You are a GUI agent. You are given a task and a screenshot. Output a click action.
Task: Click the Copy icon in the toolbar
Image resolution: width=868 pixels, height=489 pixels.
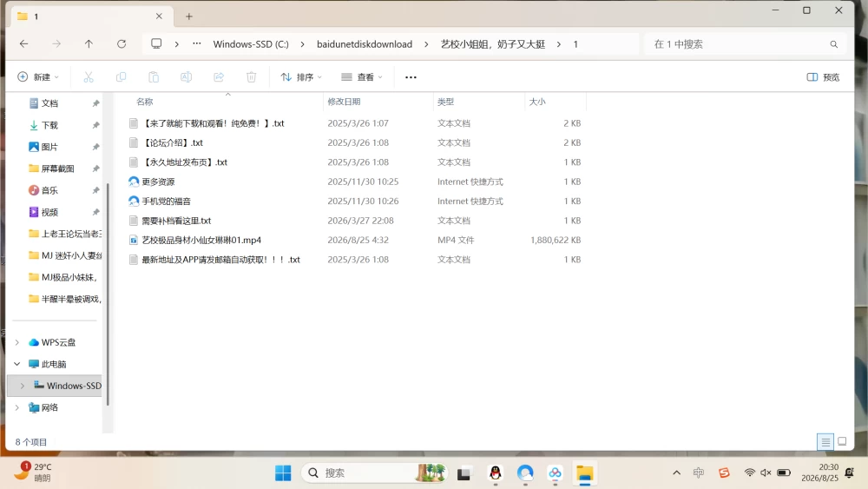121,77
